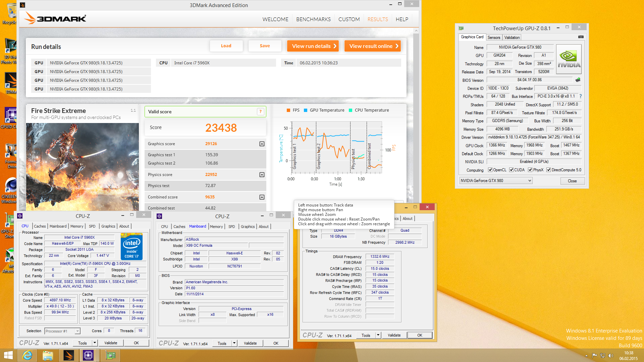Screen dimensions: 644x362
Task: Switch to CPU-Z on the taskbar
Action: pos(88,355)
